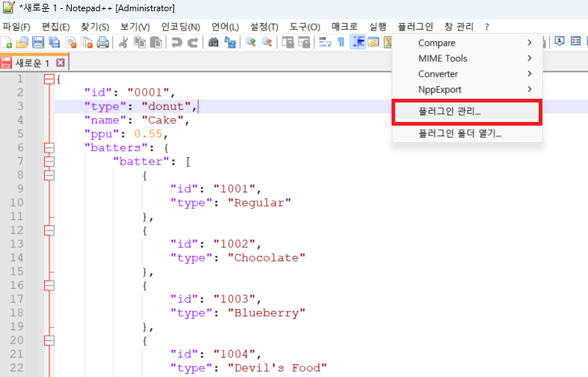Collapse the object fold on line 20
Image resolution: width=588 pixels, height=377 pixels.
click(49, 340)
